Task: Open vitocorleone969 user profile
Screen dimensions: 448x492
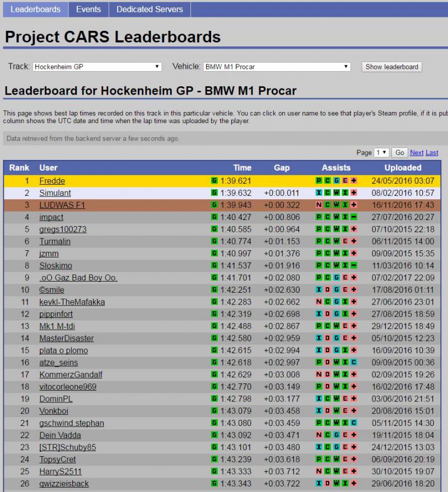Action: 68,387
